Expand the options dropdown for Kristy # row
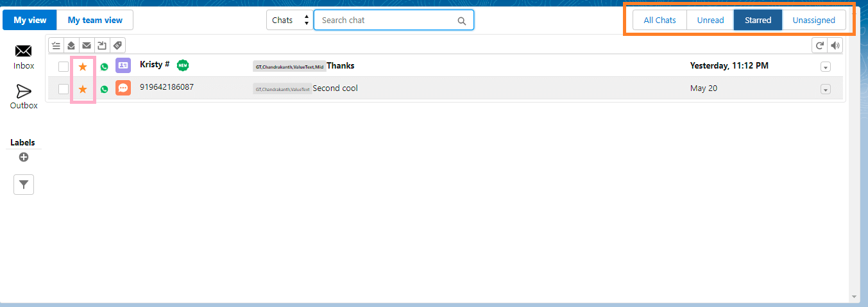This screenshot has height=307, width=868. 826,67
